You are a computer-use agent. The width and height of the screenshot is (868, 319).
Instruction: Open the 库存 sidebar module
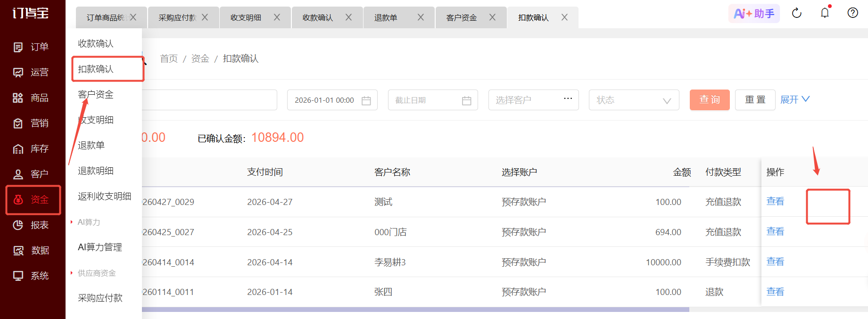coord(31,149)
